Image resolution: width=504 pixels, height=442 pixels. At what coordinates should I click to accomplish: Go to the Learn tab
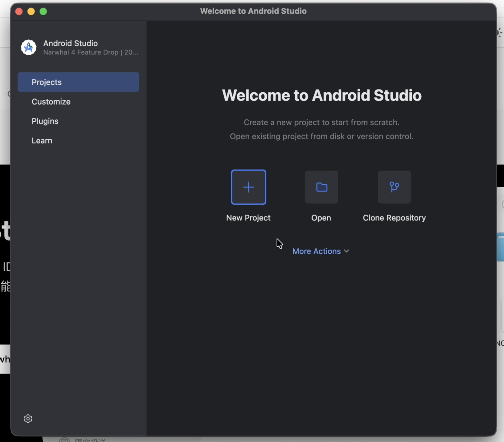tap(78, 141)
